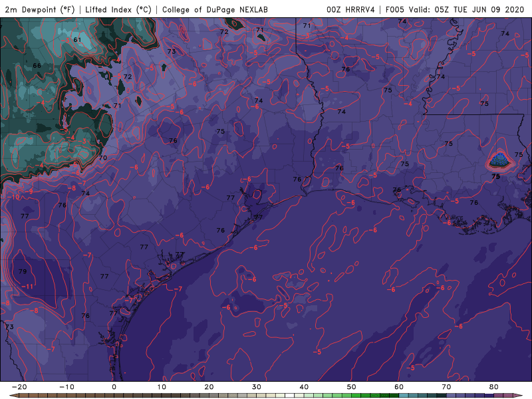Click the 60 label on the color scale
The height and width of the screenshot is (399, 532).
[399, 387]
